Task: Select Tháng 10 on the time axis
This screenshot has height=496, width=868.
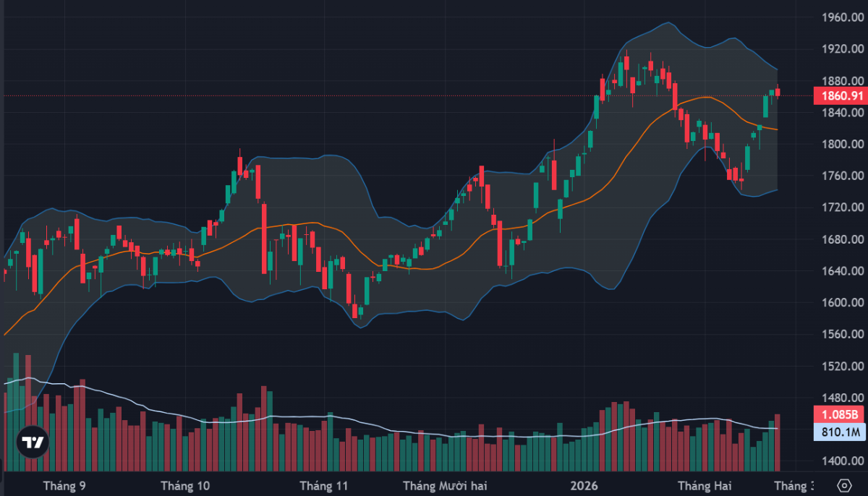Action: (185, 485)
